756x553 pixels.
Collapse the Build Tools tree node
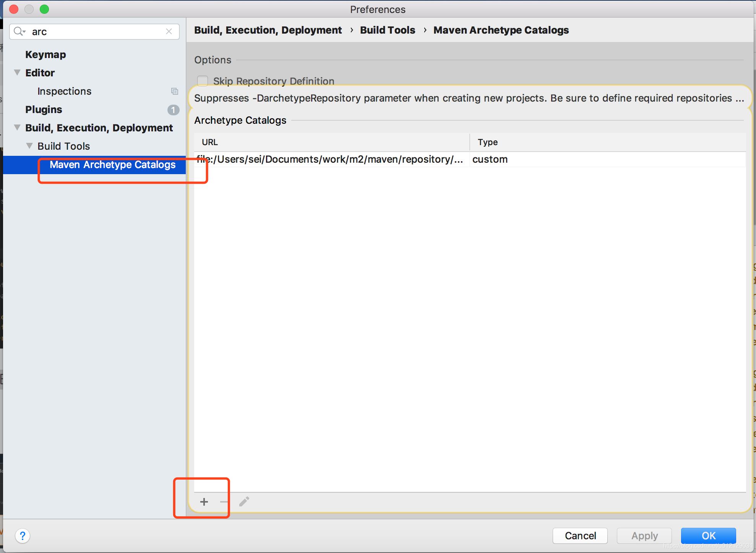click(29, 146)
